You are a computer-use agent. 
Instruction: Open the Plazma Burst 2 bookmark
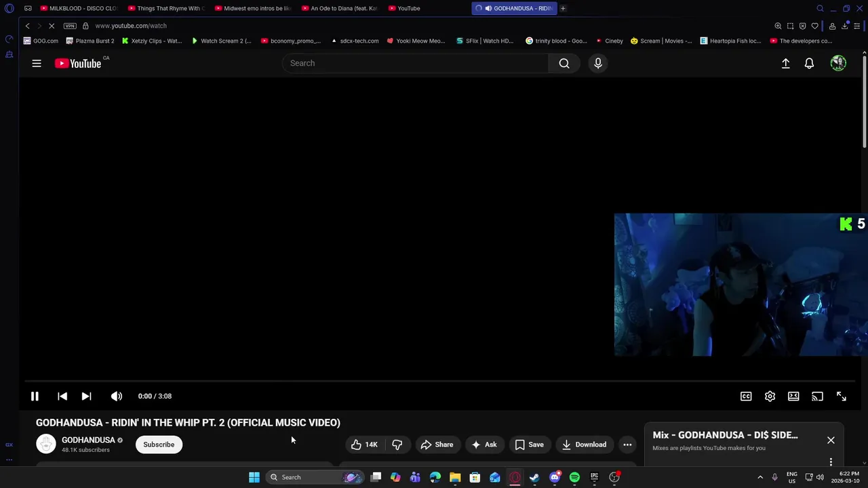click(90, 41)
